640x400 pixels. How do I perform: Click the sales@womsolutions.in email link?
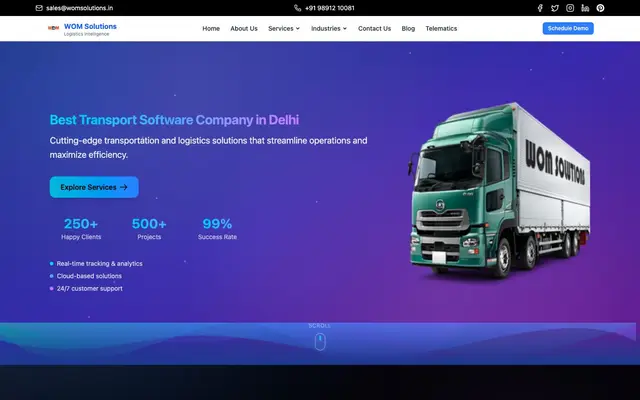coord(80,8)
